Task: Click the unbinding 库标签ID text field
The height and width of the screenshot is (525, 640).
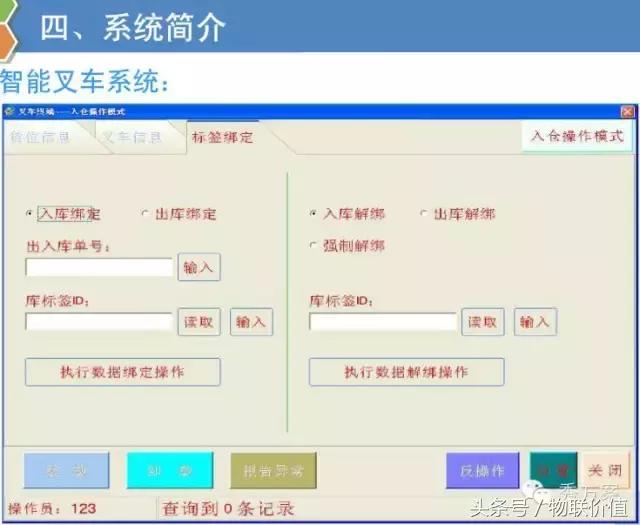Action: tap(383, 322)
